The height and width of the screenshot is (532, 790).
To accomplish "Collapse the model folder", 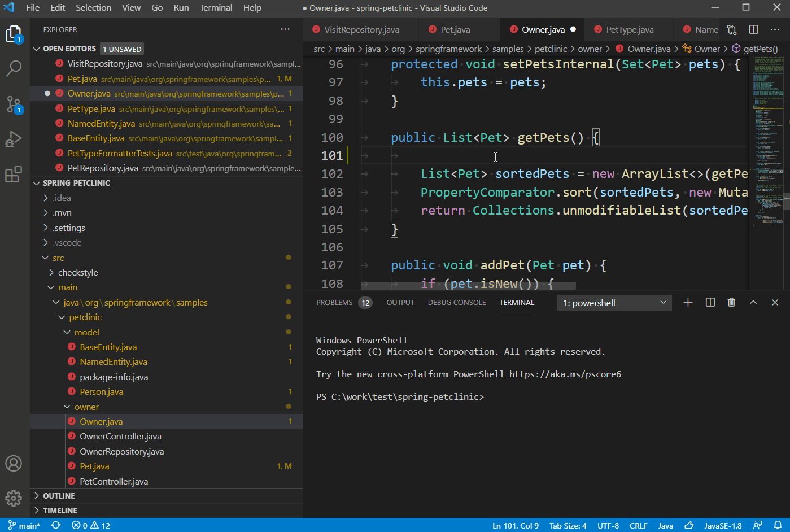I will (x=87, y=332).
